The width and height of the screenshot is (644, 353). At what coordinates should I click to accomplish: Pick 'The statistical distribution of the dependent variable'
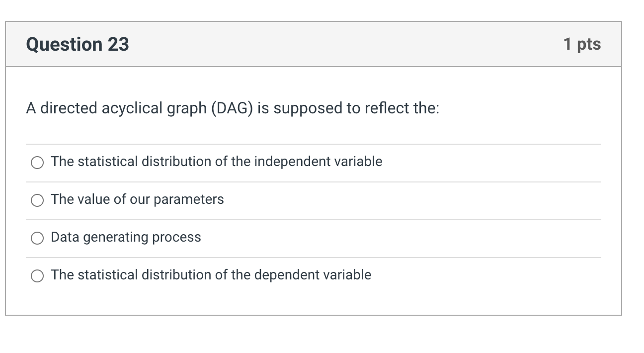[x=37, y=275]
